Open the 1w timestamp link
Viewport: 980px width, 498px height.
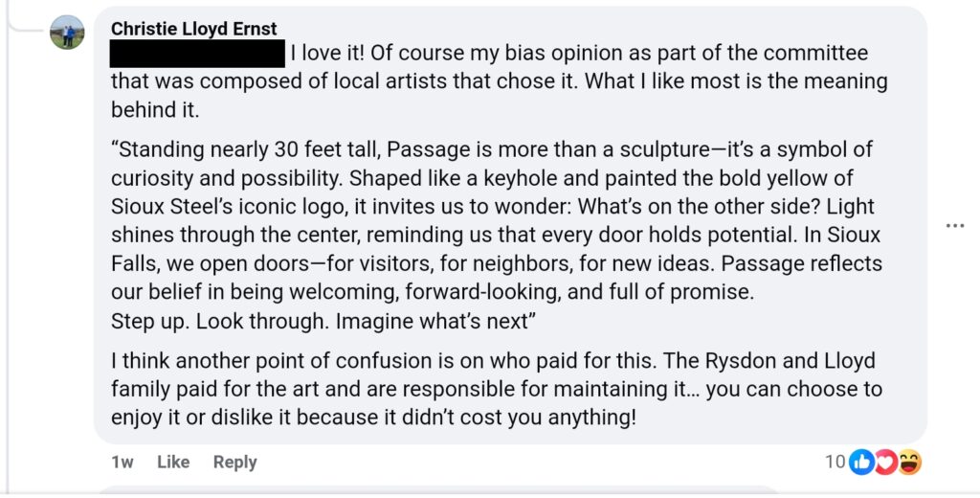122,462
